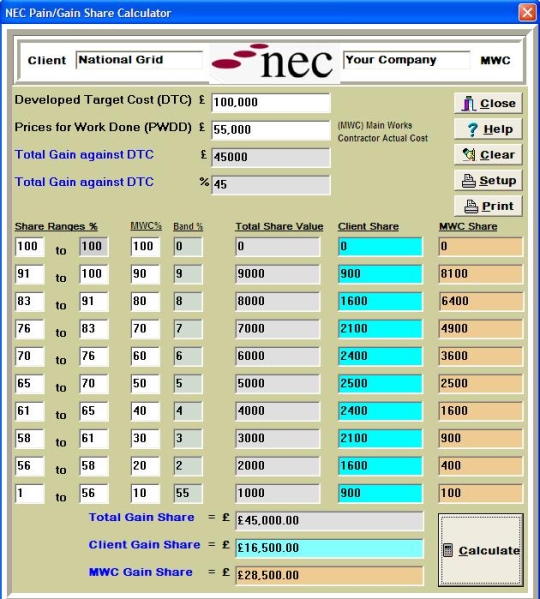Image resolution: width=540 pixels, height=599 pixels.
Task: Click Band % field showing 55
Action: [188, 493]
